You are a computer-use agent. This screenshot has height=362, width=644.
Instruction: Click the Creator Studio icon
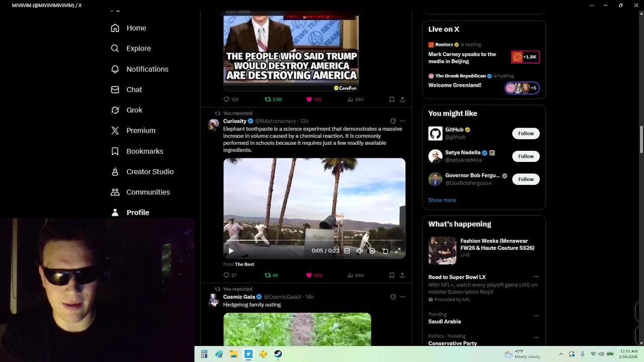tap(115, 171)
